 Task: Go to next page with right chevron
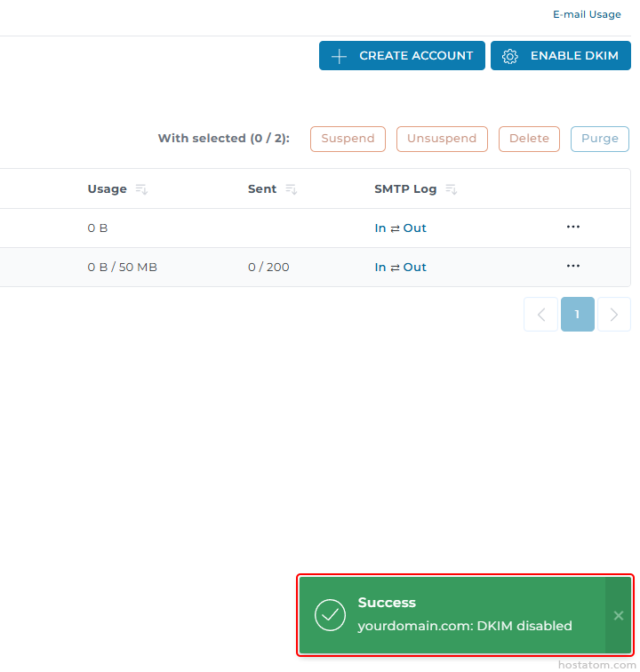[x=613, y=315]
